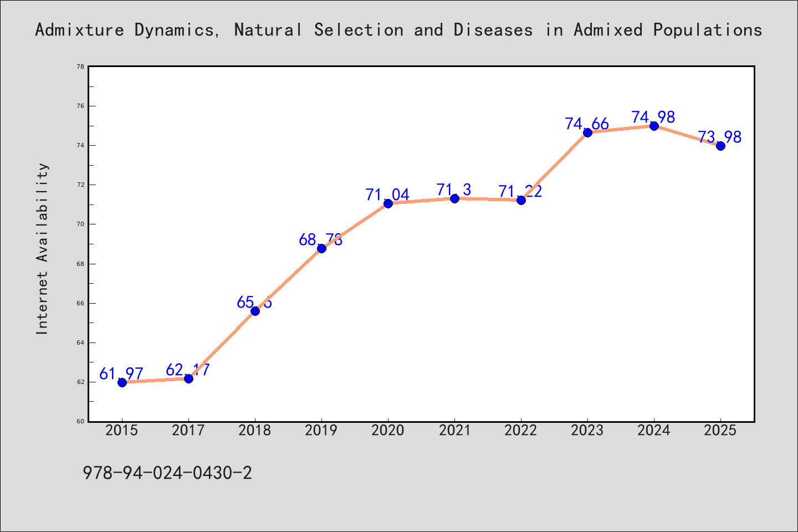
Task: Click the y-axis tick label 74
Action: tap(80, 145)
